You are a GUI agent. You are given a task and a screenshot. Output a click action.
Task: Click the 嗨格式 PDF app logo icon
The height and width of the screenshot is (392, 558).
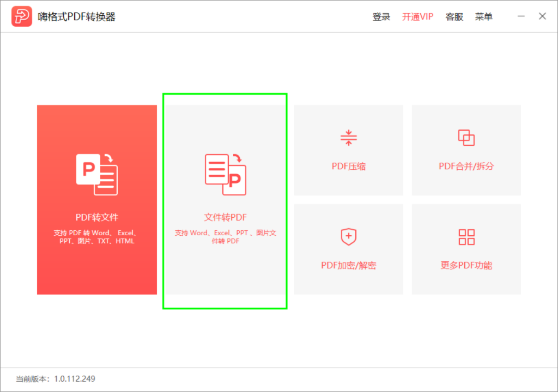pyautogui.click(x=22, y=16)
